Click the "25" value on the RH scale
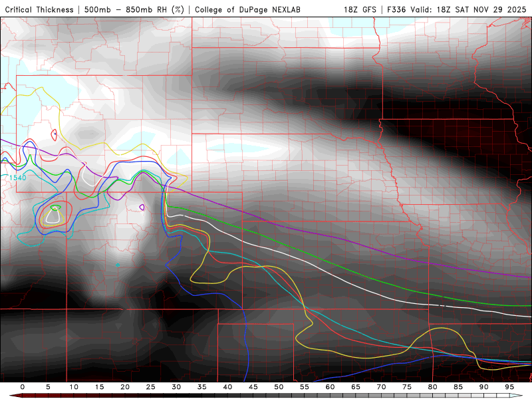 151,387
